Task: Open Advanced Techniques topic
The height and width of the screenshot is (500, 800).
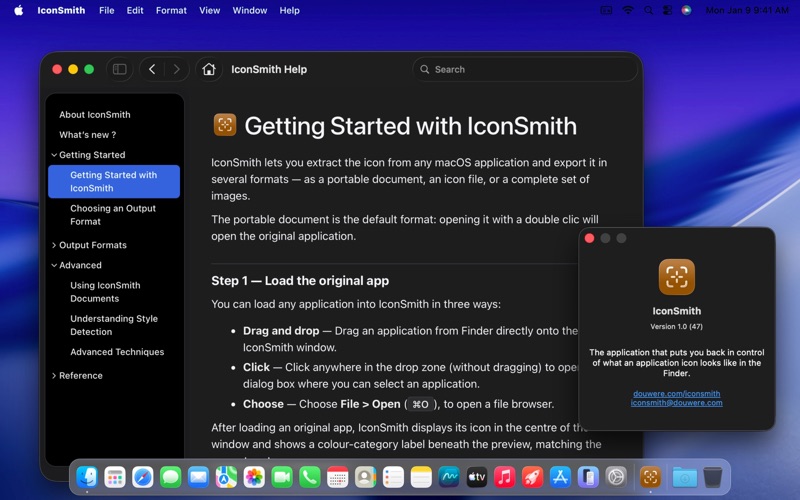Action: click(x=117, y=352)
